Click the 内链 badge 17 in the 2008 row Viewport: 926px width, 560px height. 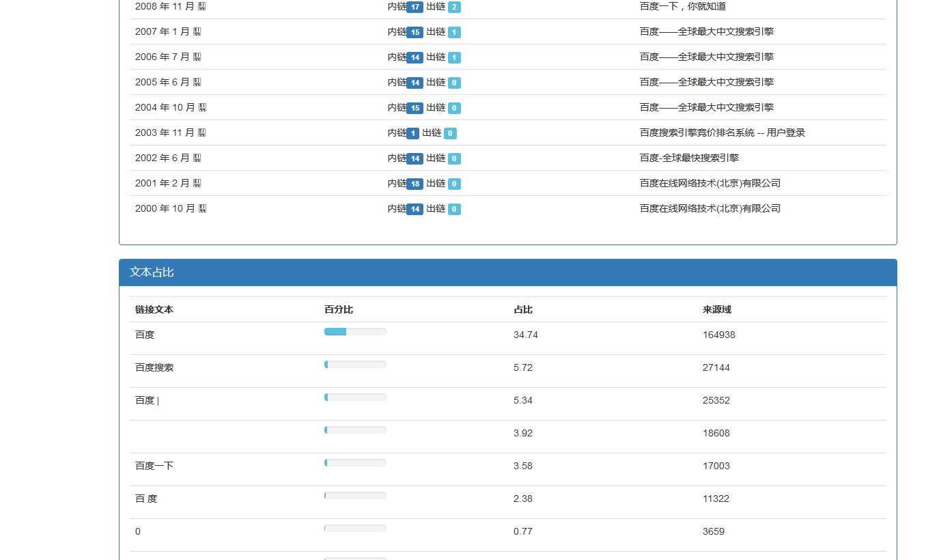click(415, 7)
